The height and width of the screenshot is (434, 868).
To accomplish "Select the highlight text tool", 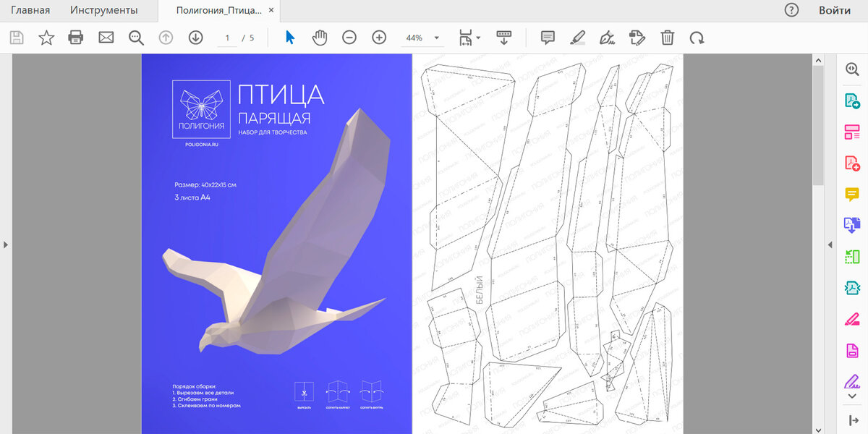I will pyautogui.click(x=577, y=38).
